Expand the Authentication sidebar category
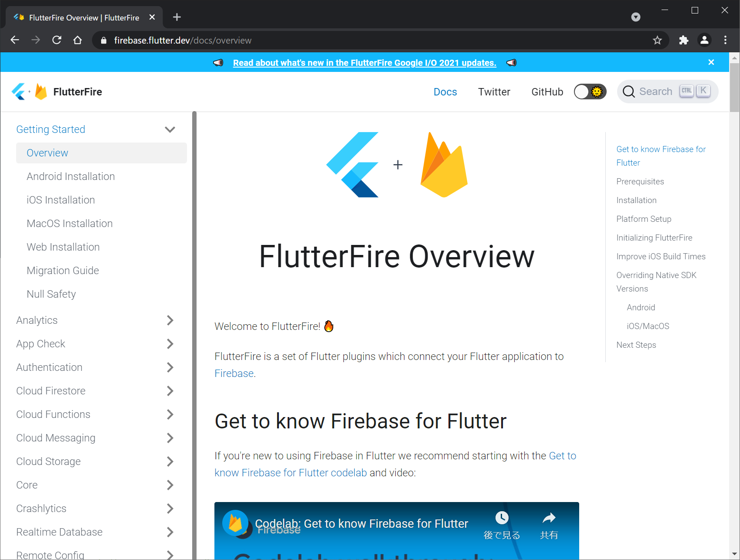The height and width of the screenshot is (560, 740). point(170,367)
